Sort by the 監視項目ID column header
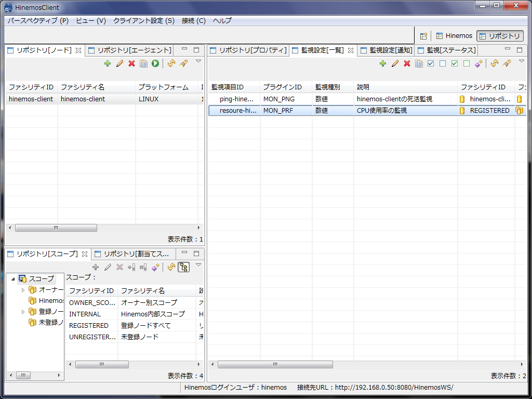 (234, 87)
